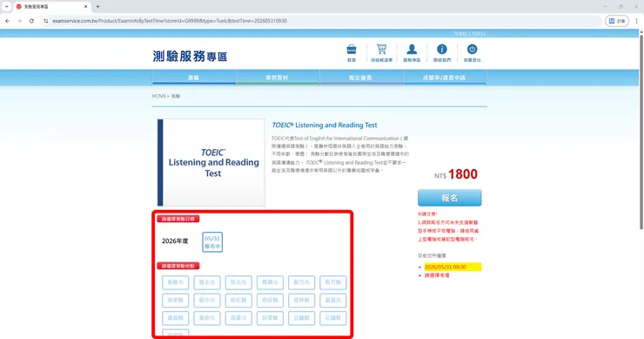Open the 學習教材 navigation tab
This screenshot has height=339, width=644.
pos(278,78)
